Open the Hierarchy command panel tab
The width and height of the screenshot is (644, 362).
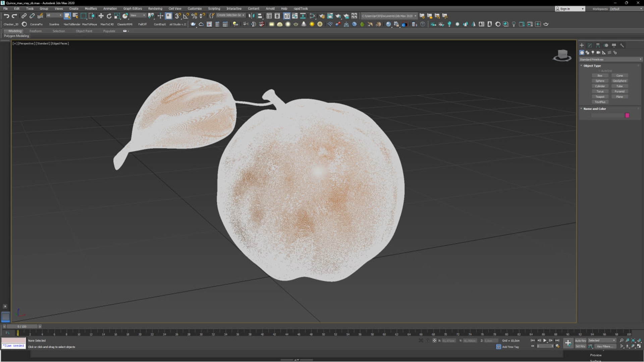pyautogui.click(x=598, y=45)
